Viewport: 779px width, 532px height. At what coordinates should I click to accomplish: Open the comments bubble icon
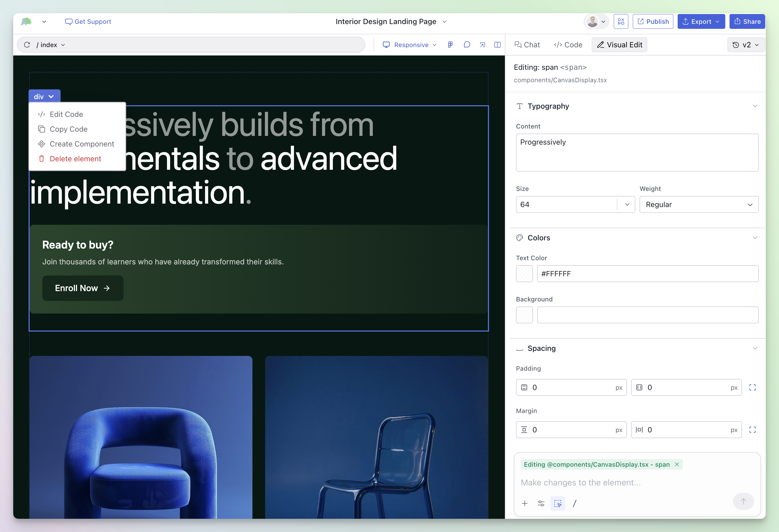[467, 45]
